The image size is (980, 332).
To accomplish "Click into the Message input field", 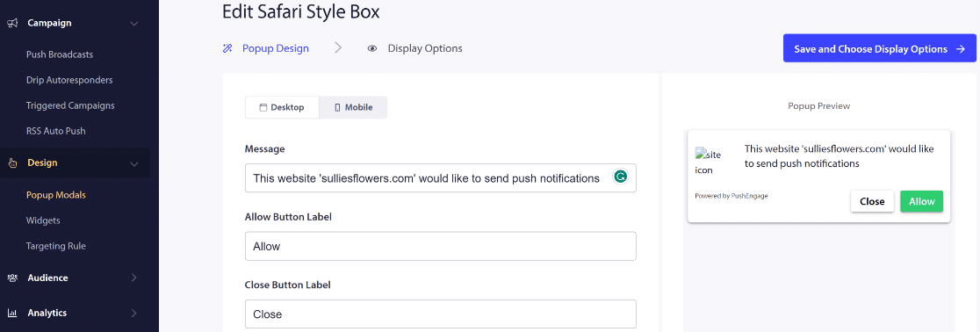I will click(441, 178).
